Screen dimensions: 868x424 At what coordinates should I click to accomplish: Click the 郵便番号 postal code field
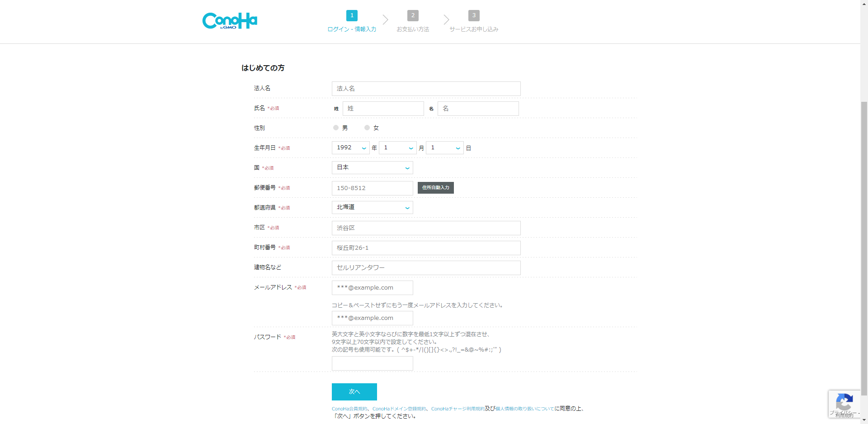tap(373, 188)
